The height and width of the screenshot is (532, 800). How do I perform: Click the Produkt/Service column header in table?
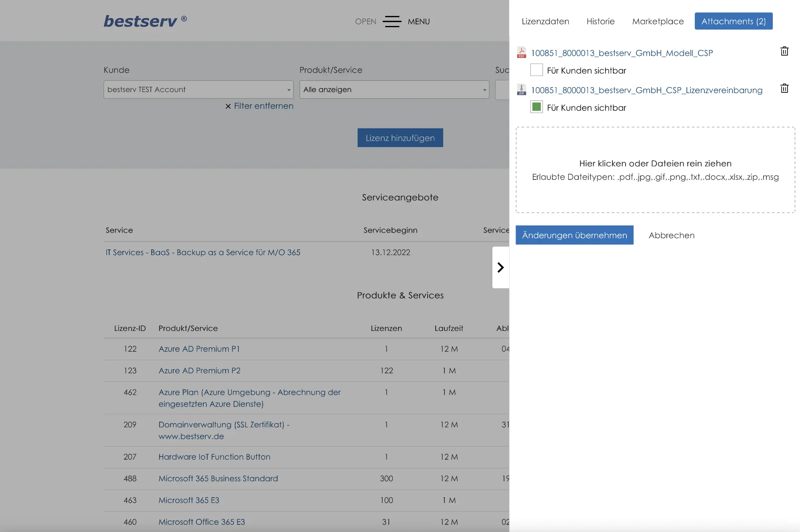pyautogui.click(x=188, y=328)
